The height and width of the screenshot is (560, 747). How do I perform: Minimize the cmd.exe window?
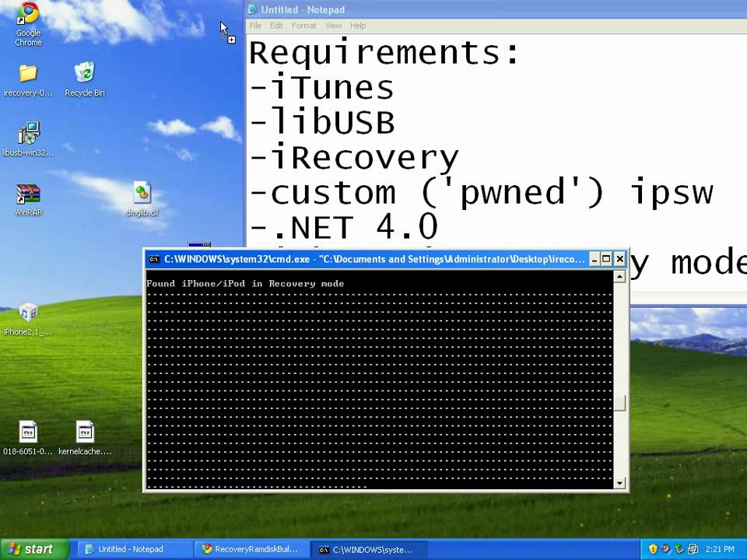(x=594, y=259)
